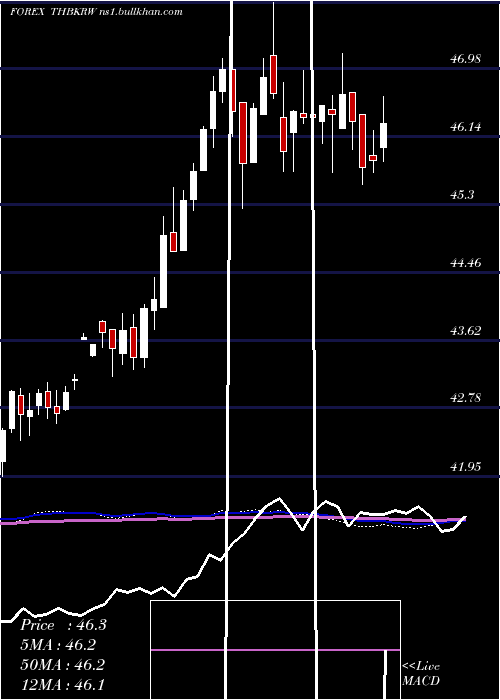
Task: Click the 12MA : 46.1 value
Action: (62, 684)
